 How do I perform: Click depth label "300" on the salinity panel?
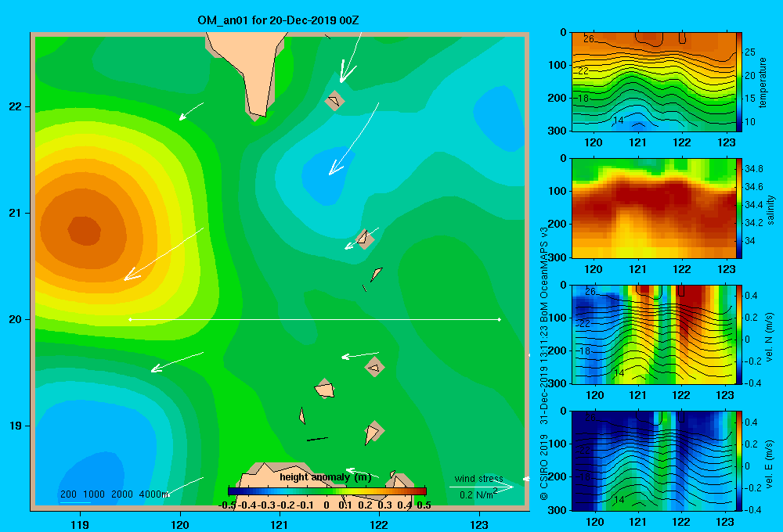tap(558, 257)
